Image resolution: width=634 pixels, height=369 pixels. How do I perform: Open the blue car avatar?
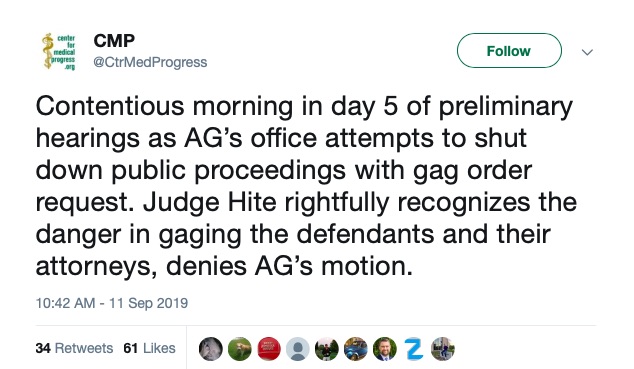click(x=356, y=349)
